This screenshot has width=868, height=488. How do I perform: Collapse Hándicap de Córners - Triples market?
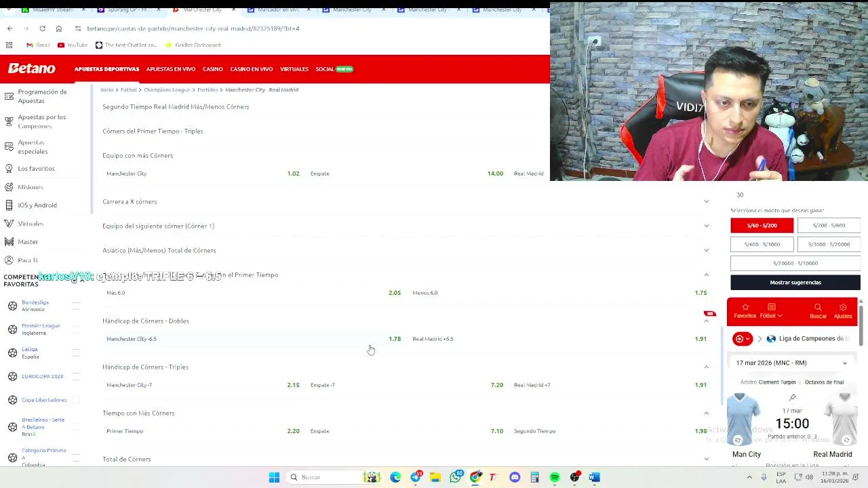click(x=707, y=367)
